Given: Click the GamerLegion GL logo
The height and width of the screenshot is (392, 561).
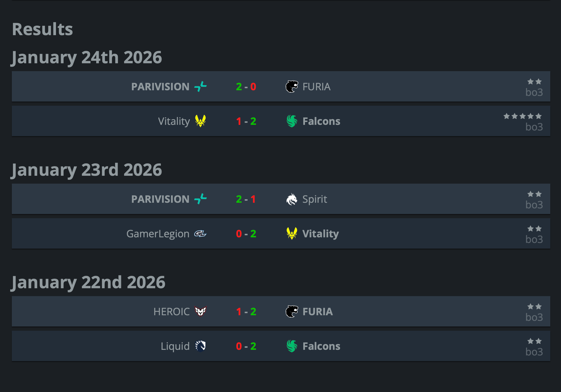Looking at the screenshot, I should pyautogui.click(x=200, y=234).
